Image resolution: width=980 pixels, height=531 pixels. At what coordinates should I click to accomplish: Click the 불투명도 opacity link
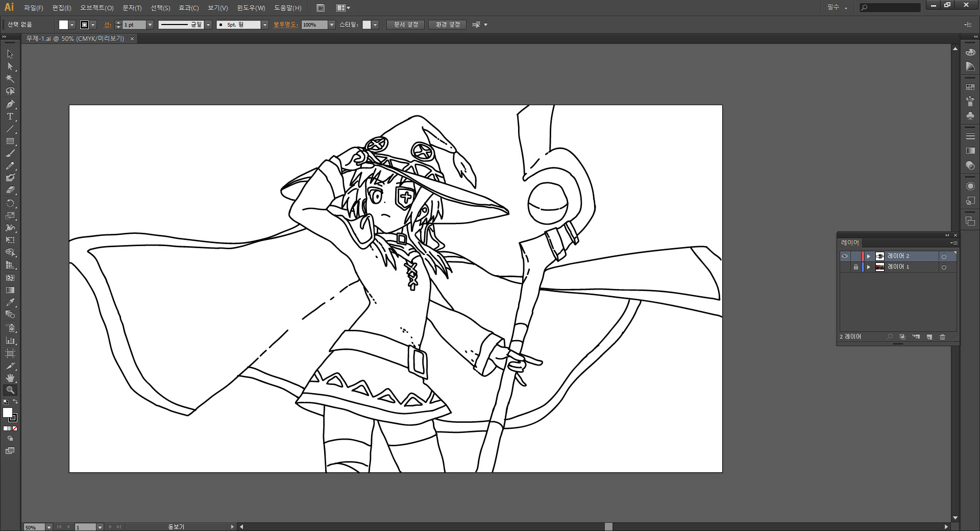[285, 25]
